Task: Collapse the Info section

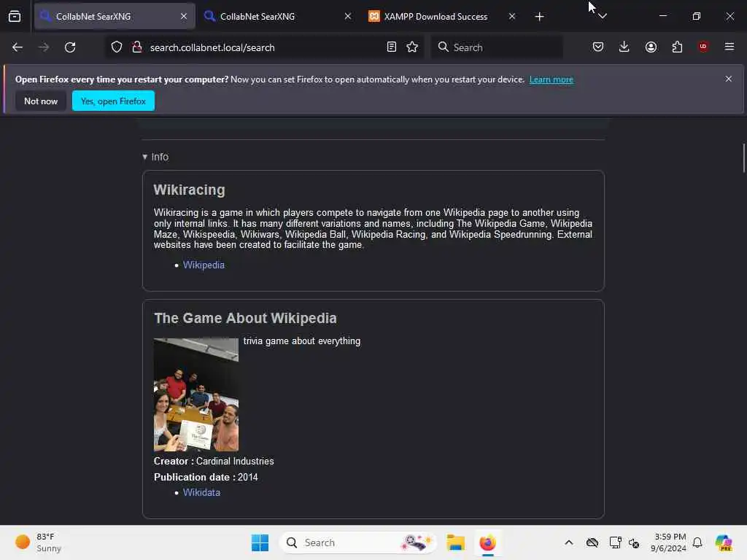Action: click(x=155, y=157)
